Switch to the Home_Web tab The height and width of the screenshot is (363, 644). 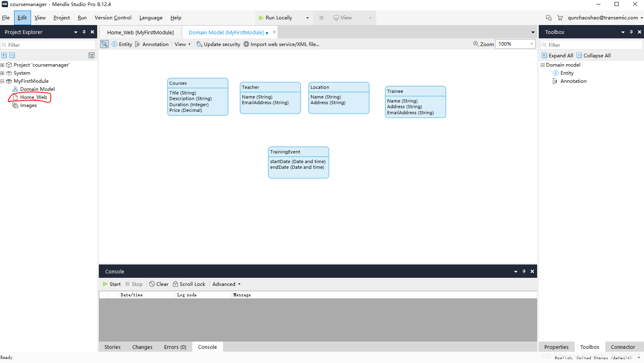[x=140, y=32]
